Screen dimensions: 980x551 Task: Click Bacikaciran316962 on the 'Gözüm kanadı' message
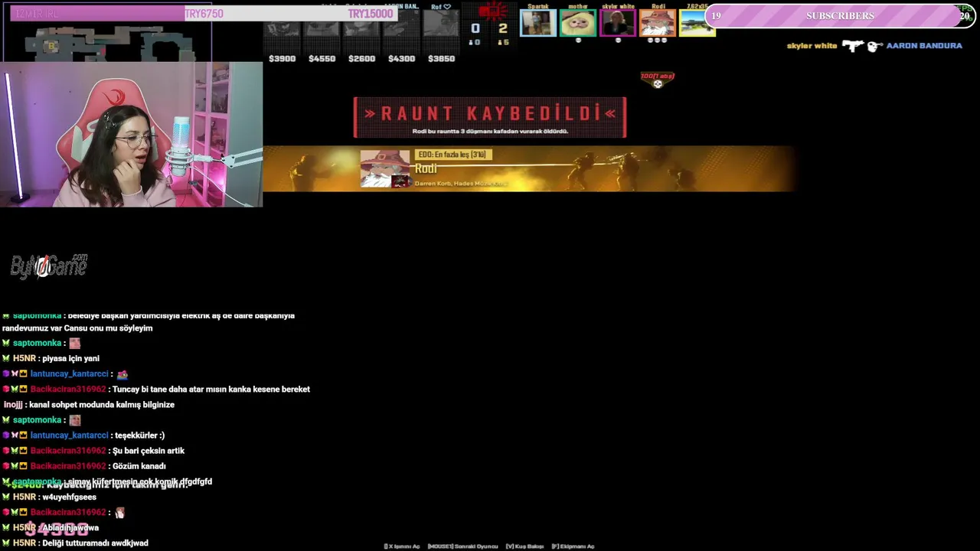tap(68, 466)
